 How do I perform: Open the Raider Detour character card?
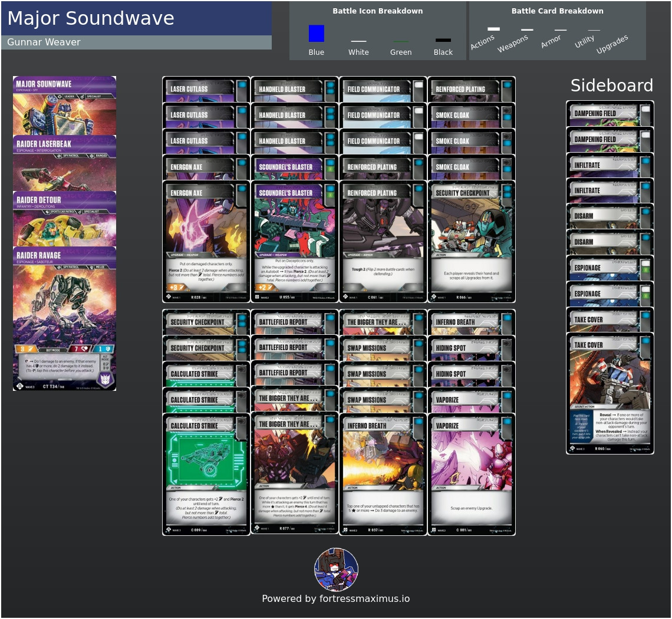tap(64, 219)
